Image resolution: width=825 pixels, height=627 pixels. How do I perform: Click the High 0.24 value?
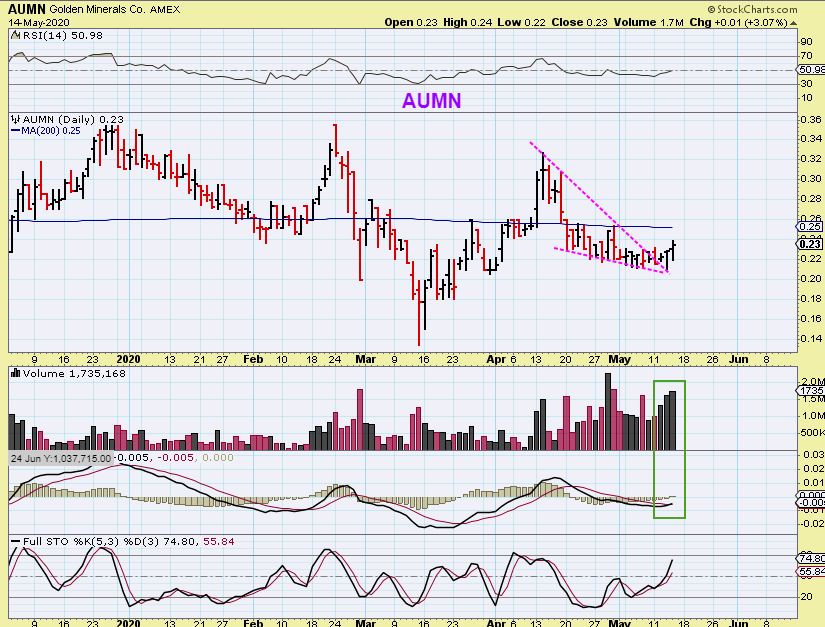[467, 23]
